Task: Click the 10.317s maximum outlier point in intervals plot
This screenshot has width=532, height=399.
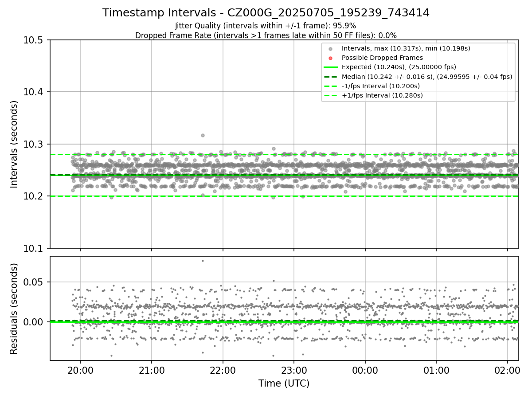Action: point(203,135)
